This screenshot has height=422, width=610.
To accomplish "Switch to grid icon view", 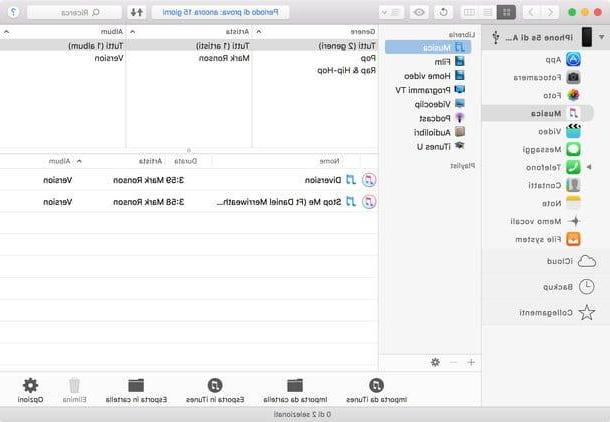I will 506,12.
